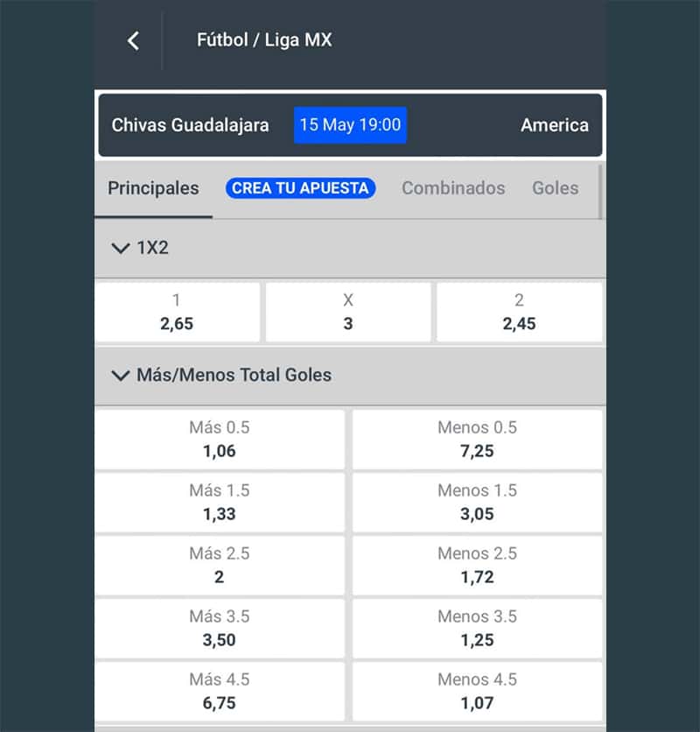Viewport: 700px width, 732px height.
Task: Click the 15 May 19:00 match time
Action: click(350, 125)
